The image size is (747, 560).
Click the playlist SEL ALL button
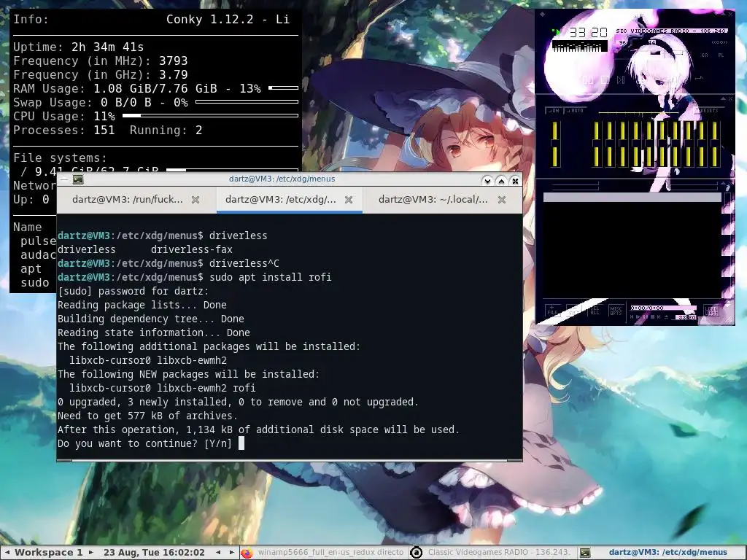pos(595,311)
